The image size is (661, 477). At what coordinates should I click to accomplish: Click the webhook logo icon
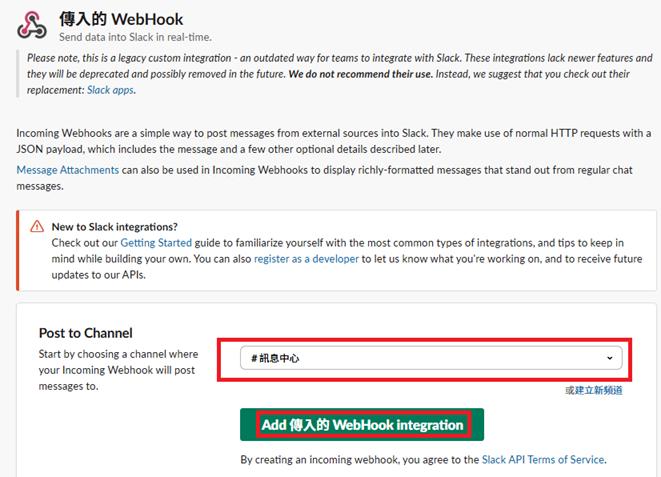pyautogui.click(x=33, y=25)
